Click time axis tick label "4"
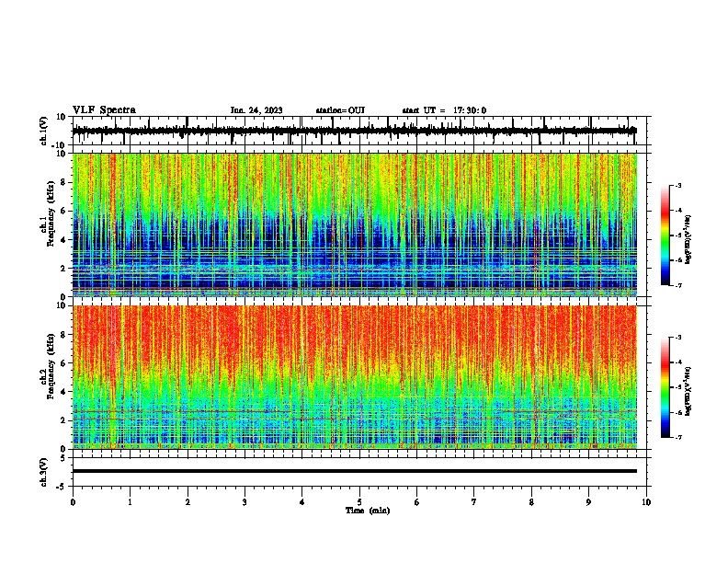The height and width of the screenshot is (563, 728). tap(302, 502)
